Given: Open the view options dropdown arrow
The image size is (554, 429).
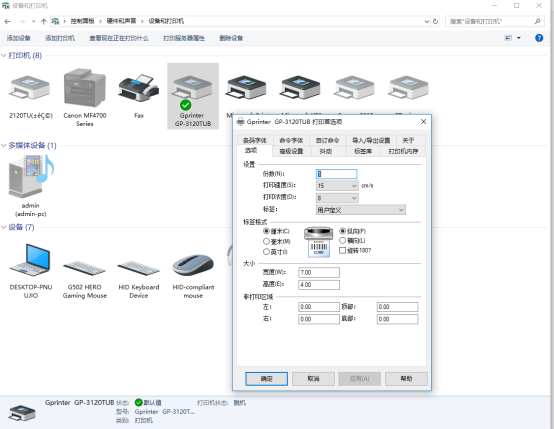Looking at the screenshot, I should point(518,38).
